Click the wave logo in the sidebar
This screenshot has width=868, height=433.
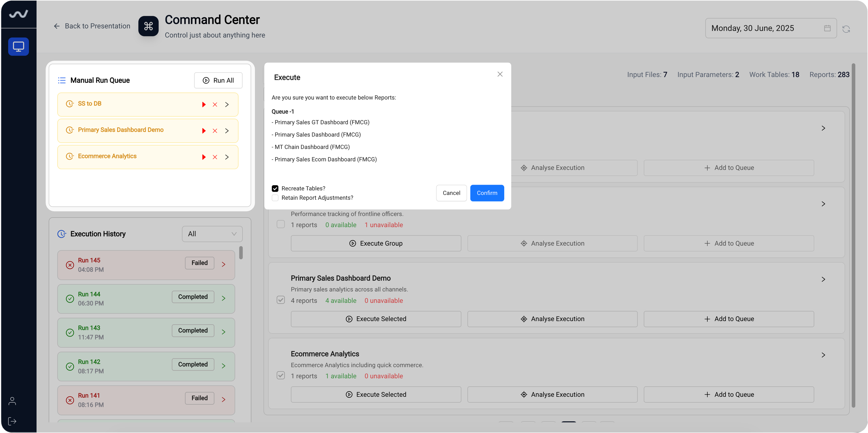(19, 14)
